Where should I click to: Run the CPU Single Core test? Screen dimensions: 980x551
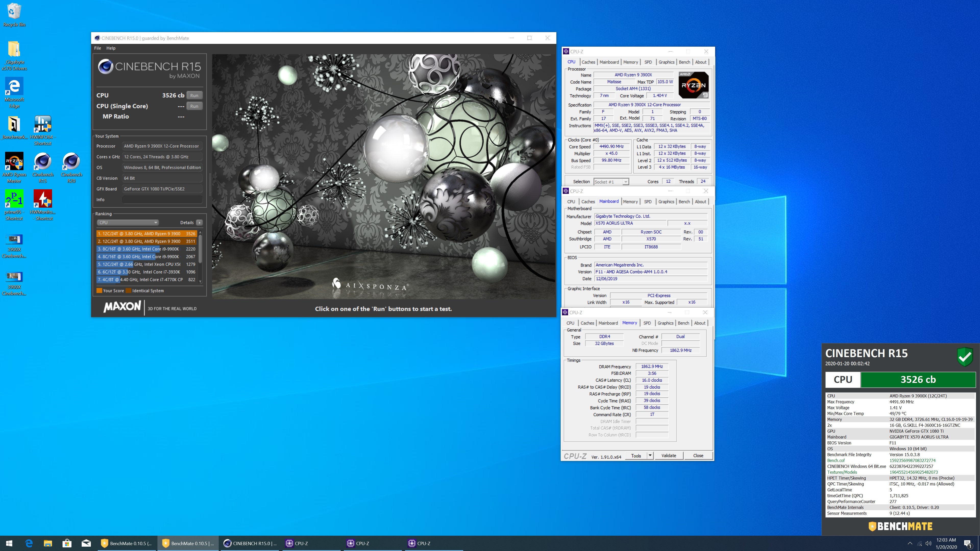click(x=194, y=106)
